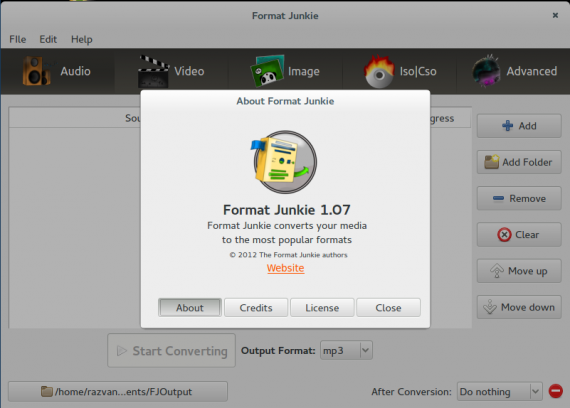Screen dimensions: 570x408
Task: Click the Add Folder button label
Action: tap(527, 162)
